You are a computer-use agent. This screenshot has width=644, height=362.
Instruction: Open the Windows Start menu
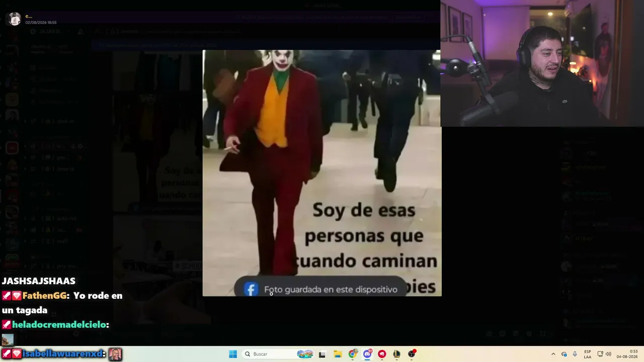233,354
